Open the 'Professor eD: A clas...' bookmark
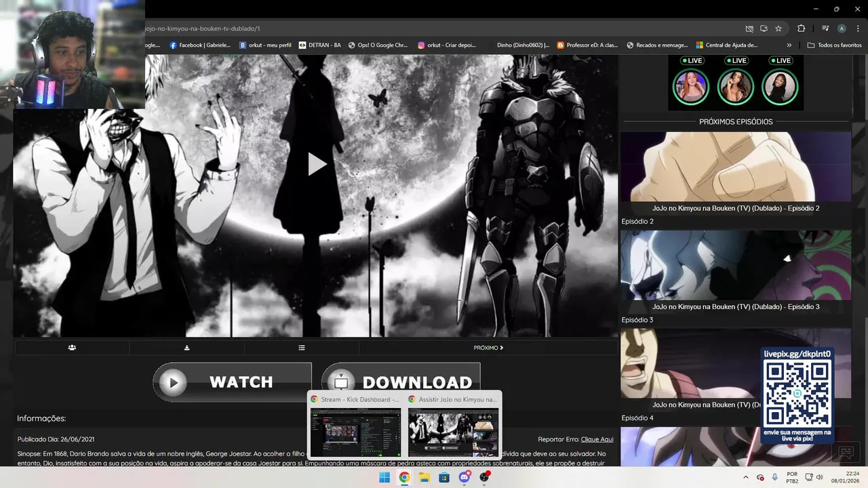The image size is (868, 488). 587,45
